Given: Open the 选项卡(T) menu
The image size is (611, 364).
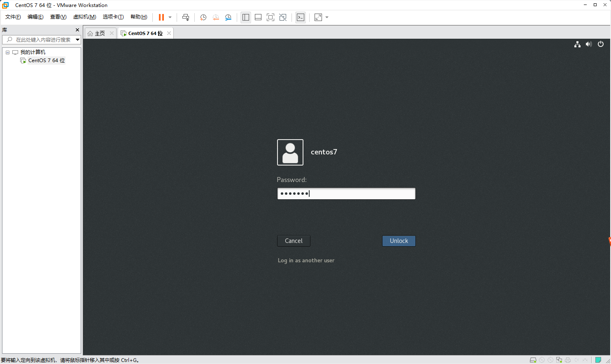Looking at the screenshot, I should 113,17.
